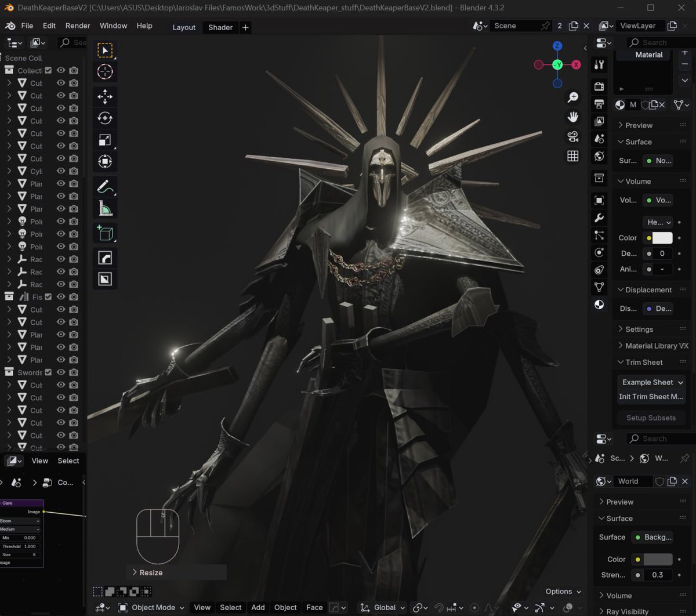This screenshot has height=616, width=696.
Task: Open the Tool properties tab
Action: tap(599, 64)
